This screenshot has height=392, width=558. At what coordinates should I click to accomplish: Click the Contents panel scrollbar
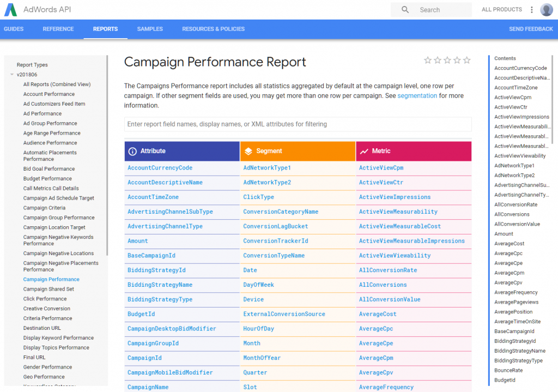(x=552, y=99)
